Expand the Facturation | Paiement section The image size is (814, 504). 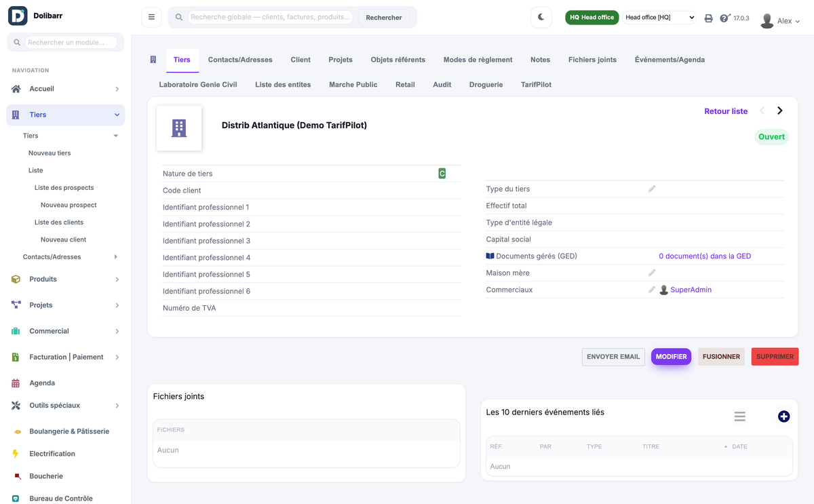[x=117, y=357]
